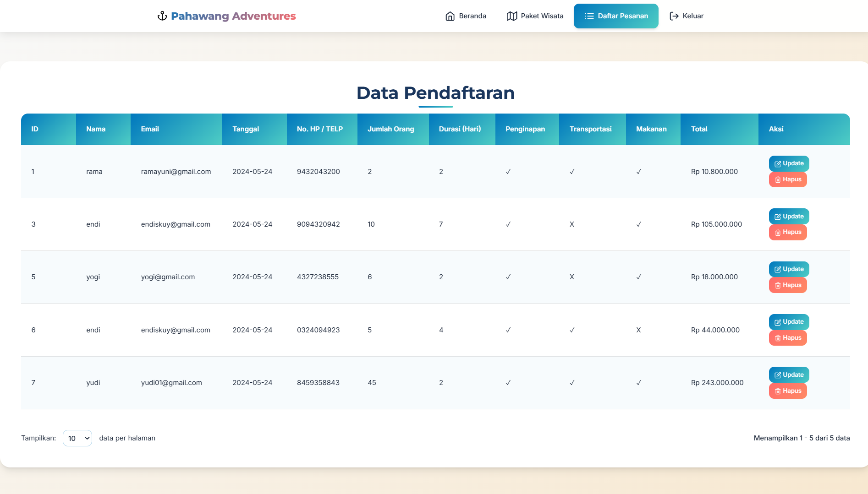
Task: Update the yudi registration record
Action: click(x=789, y=375)
